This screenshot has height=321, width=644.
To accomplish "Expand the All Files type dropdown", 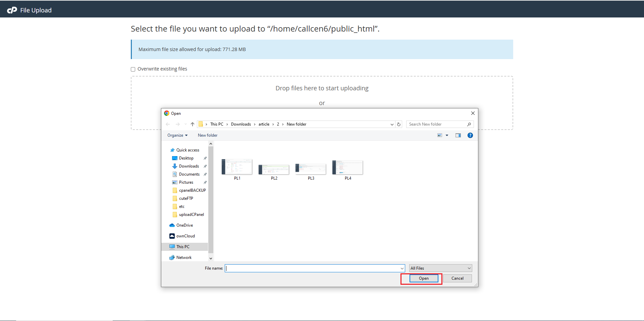I will coord(440,268).
